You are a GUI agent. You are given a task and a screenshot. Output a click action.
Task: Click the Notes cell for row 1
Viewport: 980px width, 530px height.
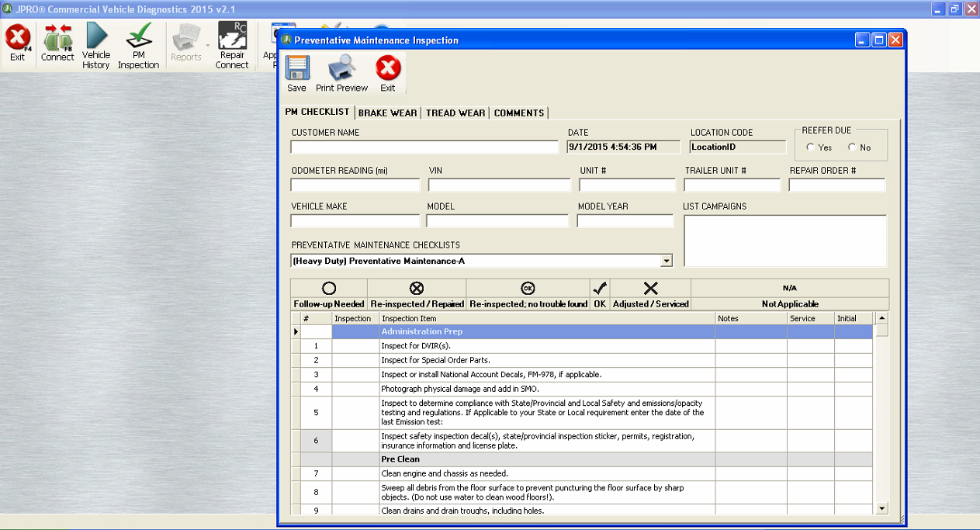(x=751, y=346)
